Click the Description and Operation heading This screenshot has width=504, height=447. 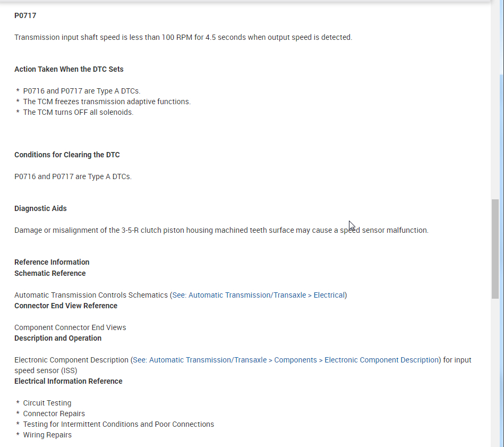pos(58,338)
